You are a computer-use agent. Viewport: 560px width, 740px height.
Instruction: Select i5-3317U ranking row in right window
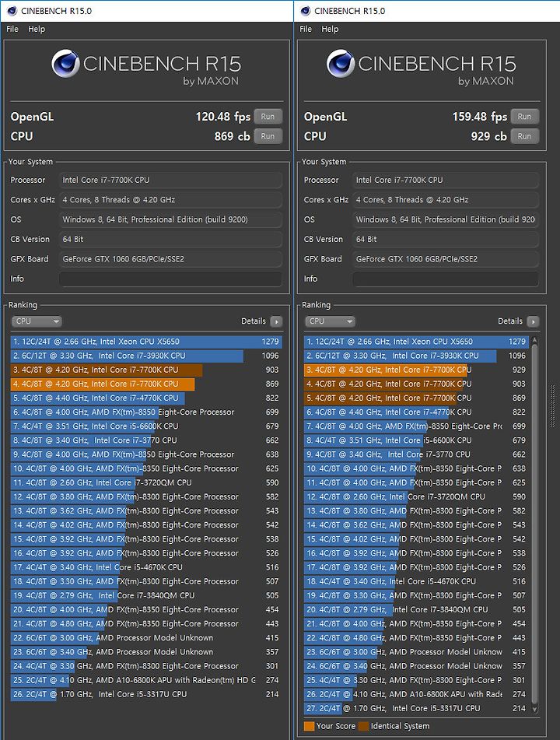point(417,708)
